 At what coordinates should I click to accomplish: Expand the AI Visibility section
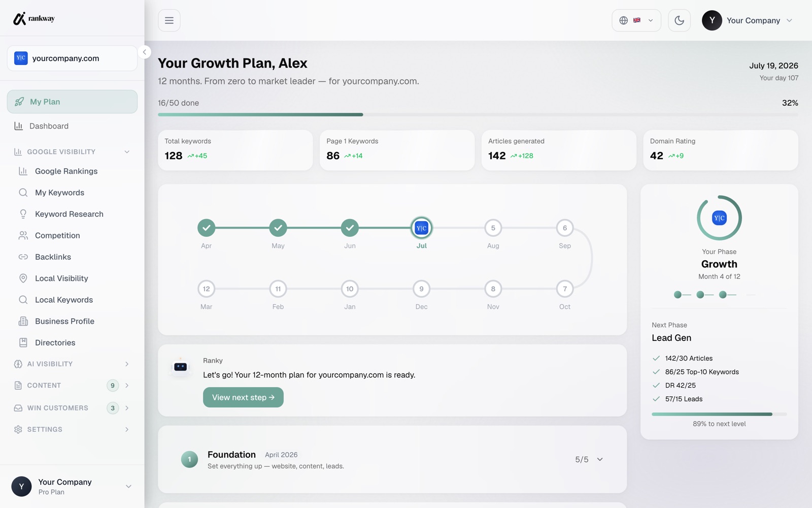click(x=72, y=364)
